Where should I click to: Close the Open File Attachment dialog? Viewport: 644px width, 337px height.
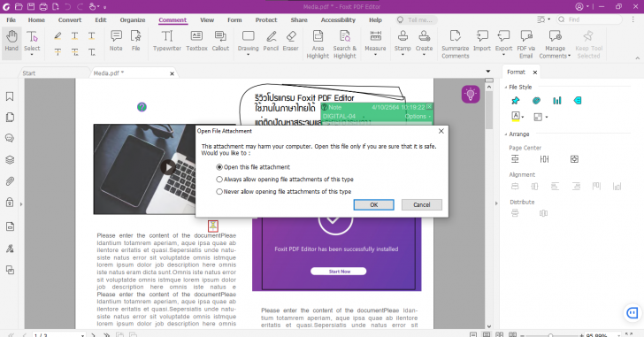(x=441, y=131)
